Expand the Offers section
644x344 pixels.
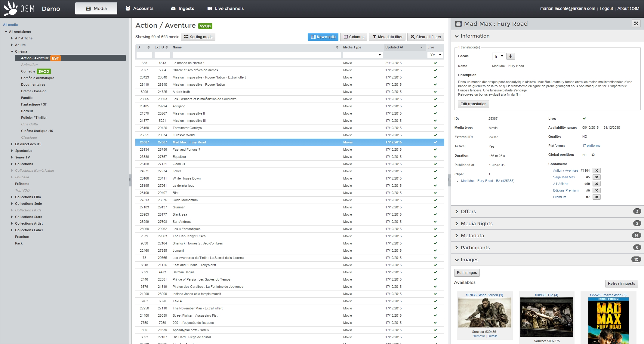(468, 211)
